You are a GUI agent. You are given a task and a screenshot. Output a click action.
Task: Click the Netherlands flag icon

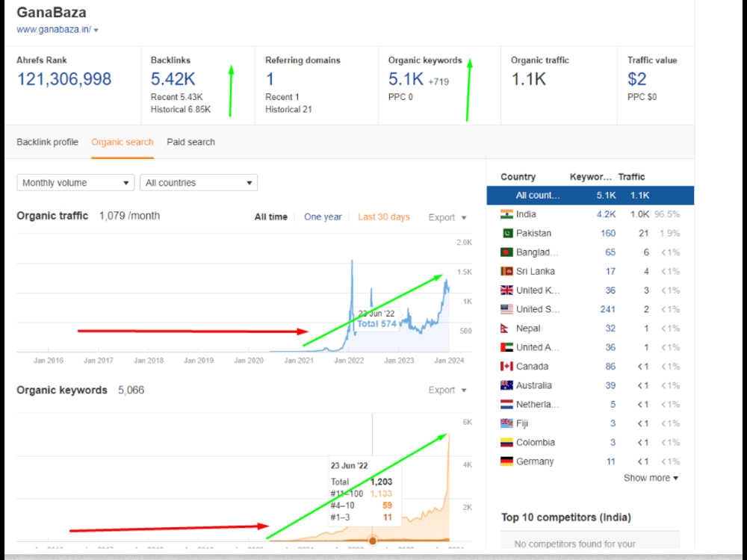click(506, 405)
